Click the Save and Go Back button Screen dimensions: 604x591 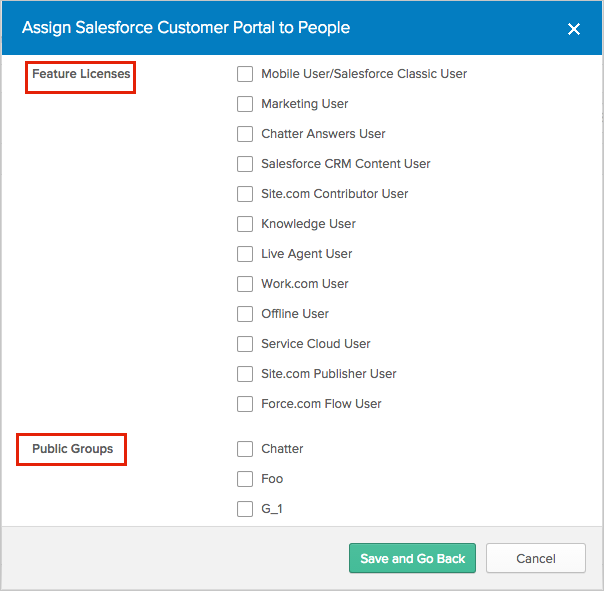(412, 558)
